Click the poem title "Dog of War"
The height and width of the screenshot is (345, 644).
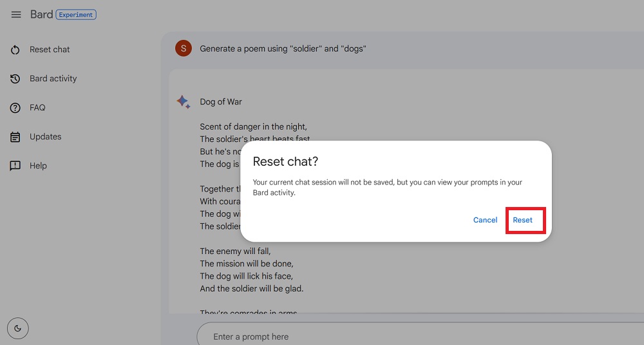[x=220, y=102]
